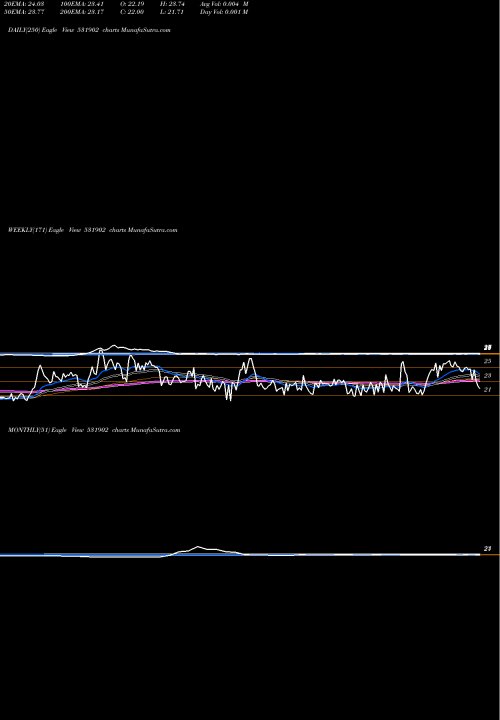The width and height of the screenshot is (500, 720).
Task: Click the open price 'O:' value
Action: click(x=132, y=4)
